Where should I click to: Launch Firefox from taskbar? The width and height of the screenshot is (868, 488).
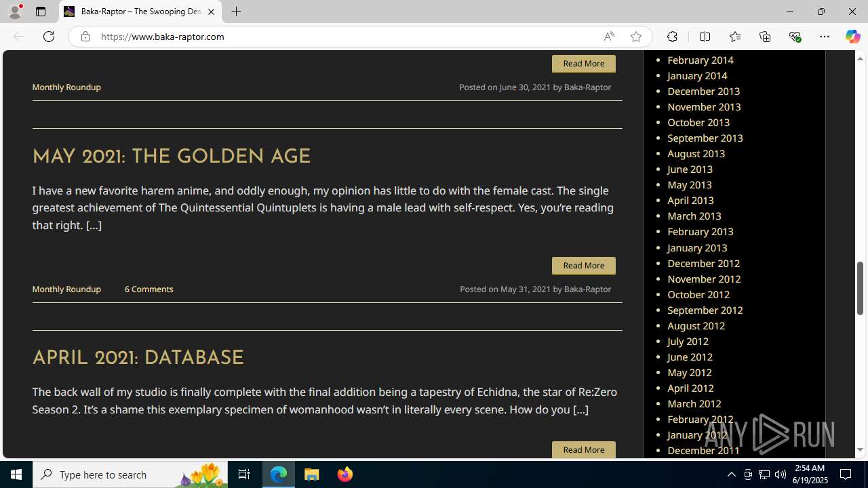tap(345, 474)
